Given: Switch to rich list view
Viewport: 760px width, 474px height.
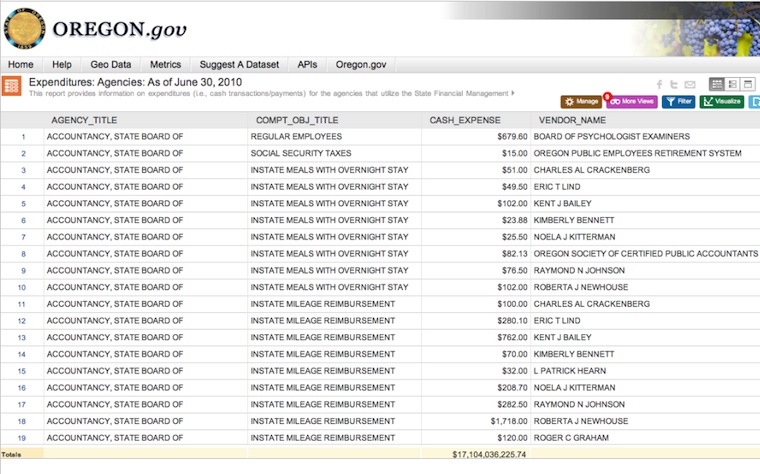Looking at the screenshot, I should click(x=732, y=84).
